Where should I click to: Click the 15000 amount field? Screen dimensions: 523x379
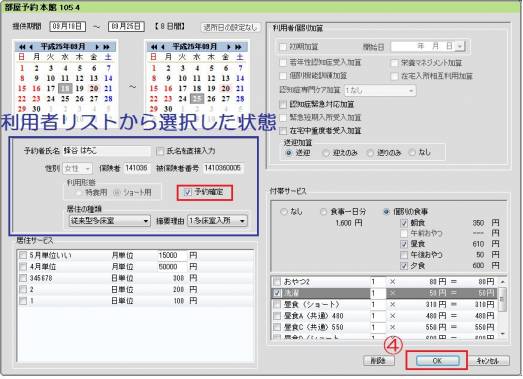(x=172, y=256)
